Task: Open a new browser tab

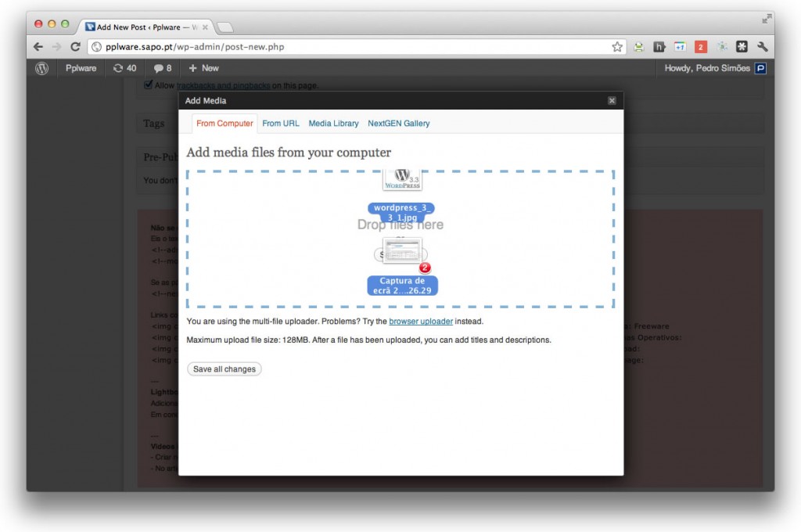Action: point(225,27)
